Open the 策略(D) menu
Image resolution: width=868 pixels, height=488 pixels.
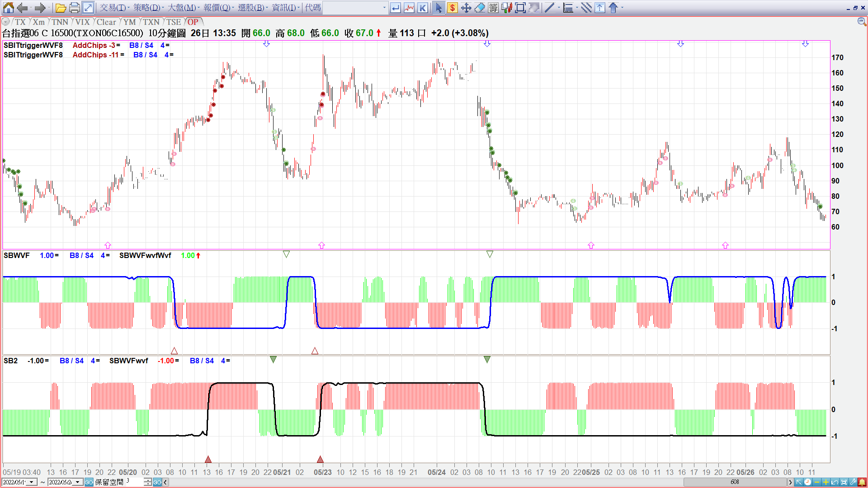coord(146,8)
